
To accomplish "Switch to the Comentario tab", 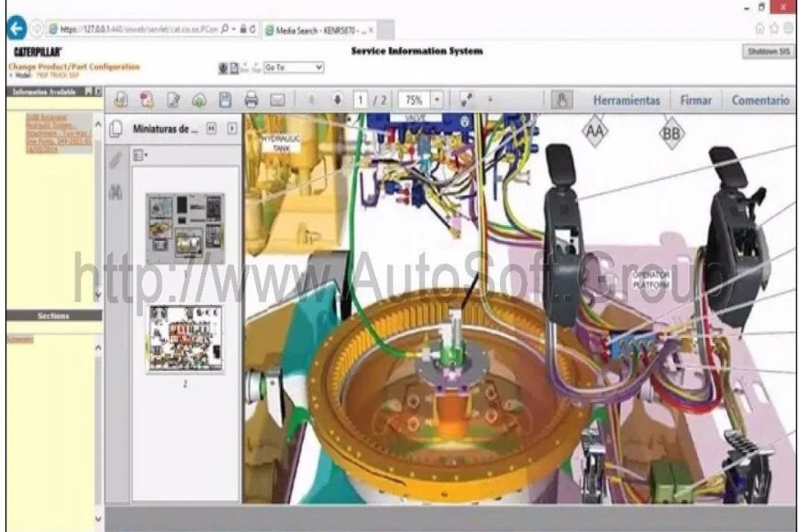I will click(x=760, y=100).
